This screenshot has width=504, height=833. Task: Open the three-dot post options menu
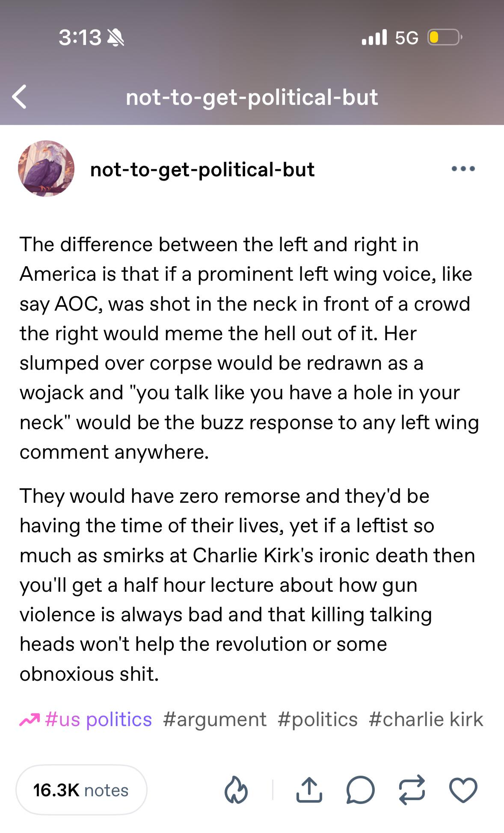click(463, 169)
